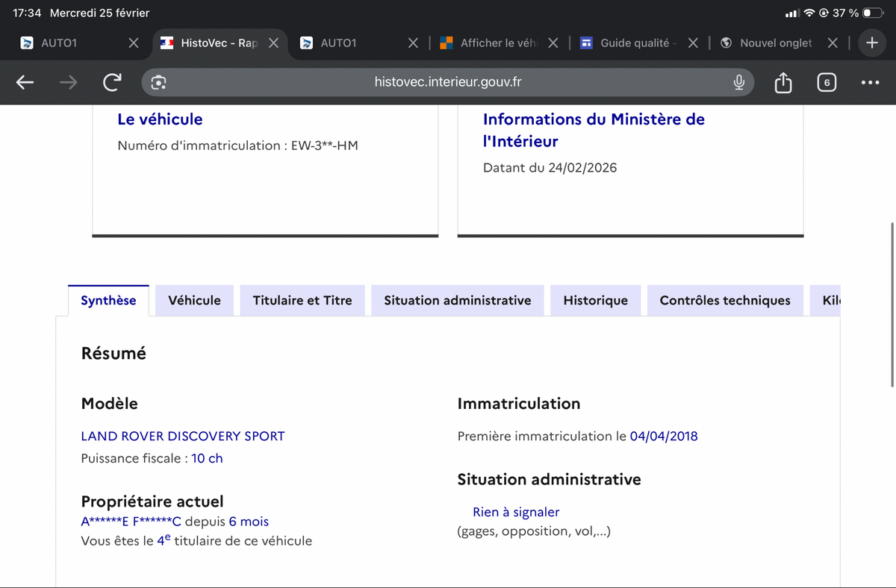Close the HistoVec browser tab
896x588 pixels.
[x=273, y=43]
